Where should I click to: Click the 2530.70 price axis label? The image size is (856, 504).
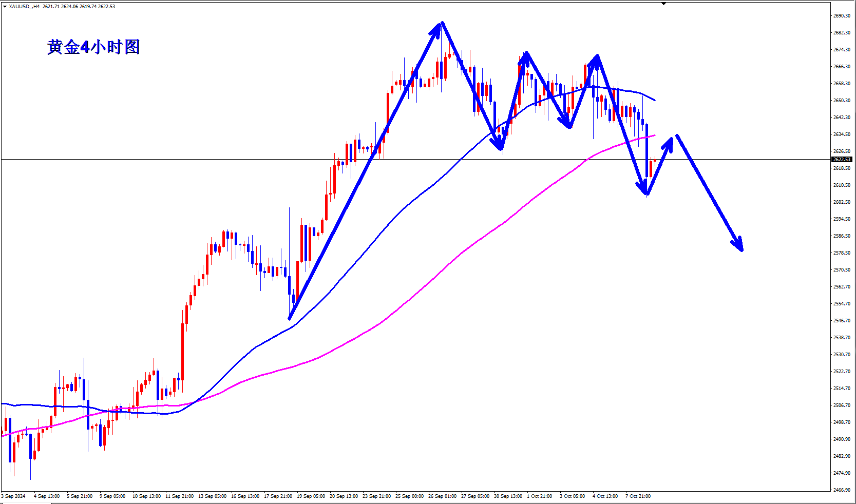click(842, 355)
